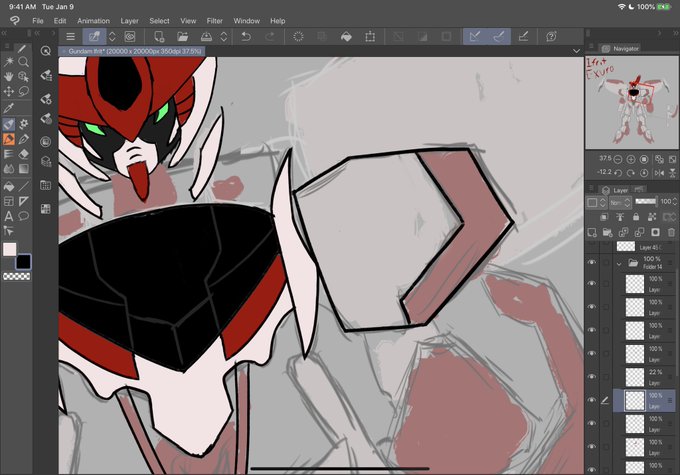Toggle Snap to grid in command bar
The height and width of the screenshot is (475, 680).
523,36
